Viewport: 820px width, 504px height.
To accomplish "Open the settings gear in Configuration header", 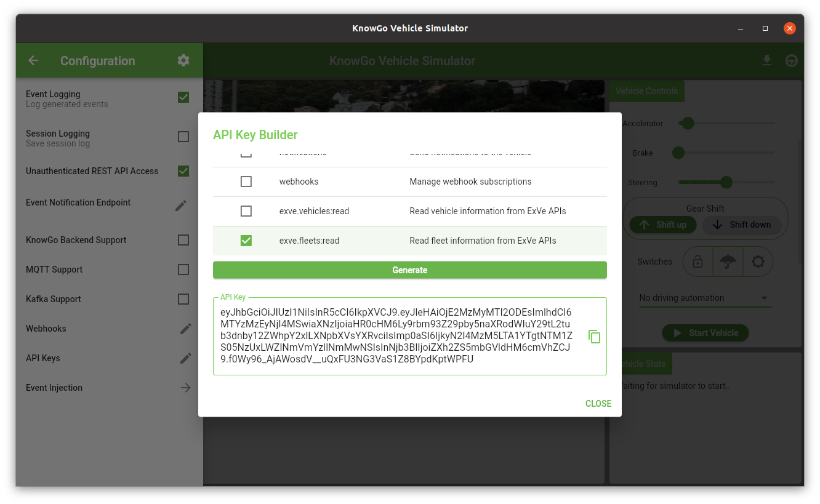I will (183, 60).
